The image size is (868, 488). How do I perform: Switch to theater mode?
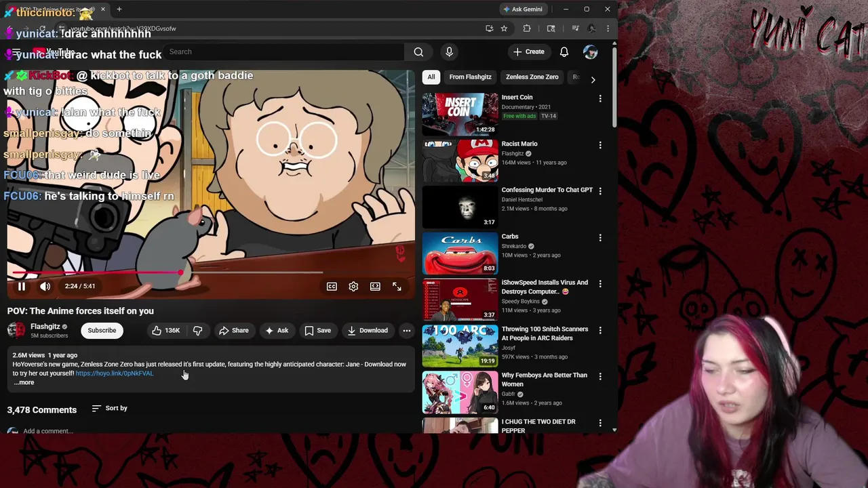[x=375, y=287]
